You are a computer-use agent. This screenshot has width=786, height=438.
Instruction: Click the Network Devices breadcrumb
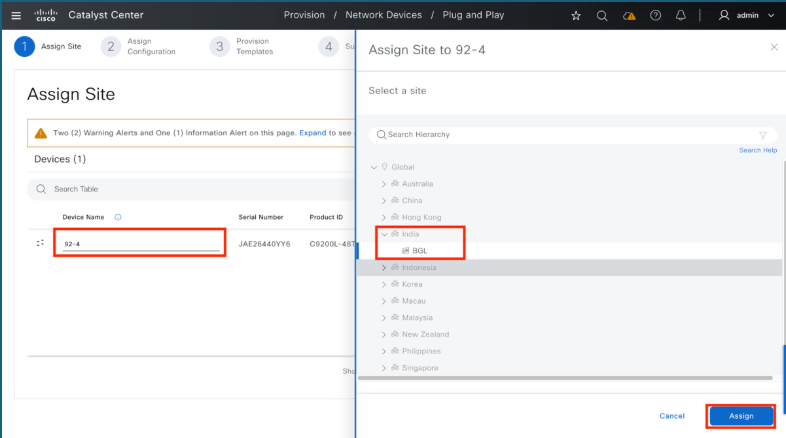click(x=383, y=15)
